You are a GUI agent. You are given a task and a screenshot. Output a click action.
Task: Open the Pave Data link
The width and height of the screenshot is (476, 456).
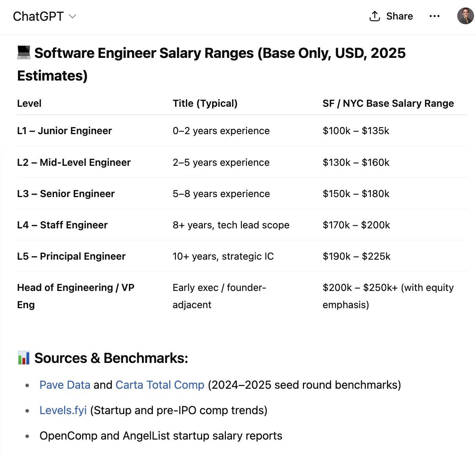click(x=65, y=385)
